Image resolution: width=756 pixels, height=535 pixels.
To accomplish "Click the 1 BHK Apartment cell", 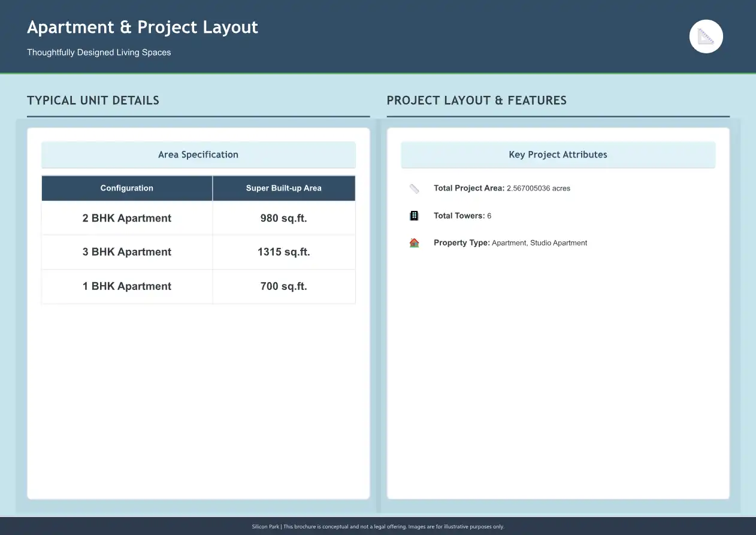I will coord(126,286).
